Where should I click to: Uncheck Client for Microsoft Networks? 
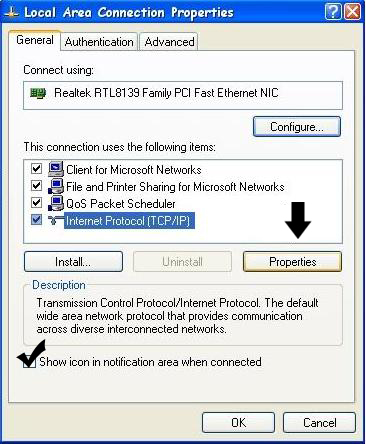[36, 168]
